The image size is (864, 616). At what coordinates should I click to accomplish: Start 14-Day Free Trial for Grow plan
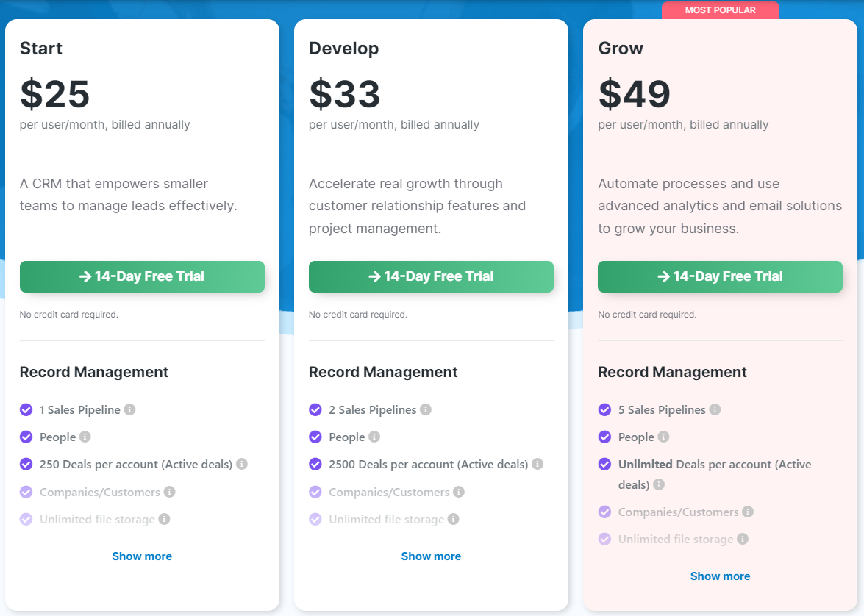720,276
